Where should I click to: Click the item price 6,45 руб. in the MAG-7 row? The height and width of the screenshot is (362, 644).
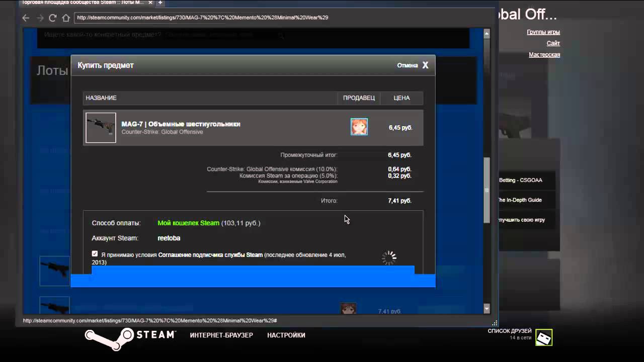pyautogui.click(x=400, y=128)
